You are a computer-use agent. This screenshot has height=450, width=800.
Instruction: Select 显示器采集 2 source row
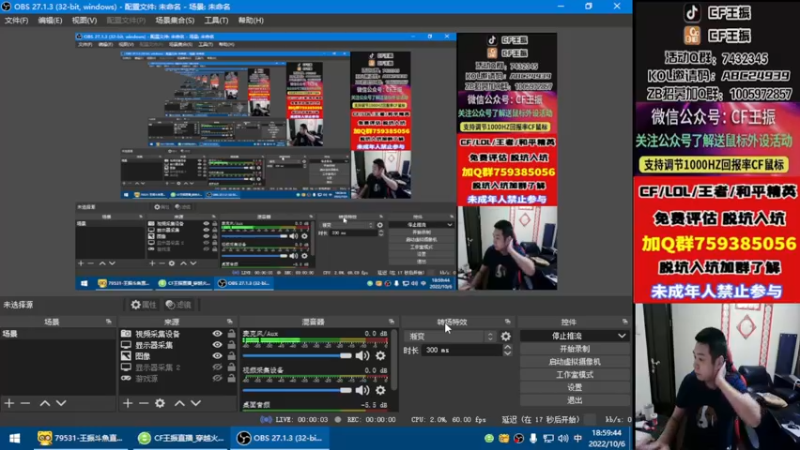point(178,367)
